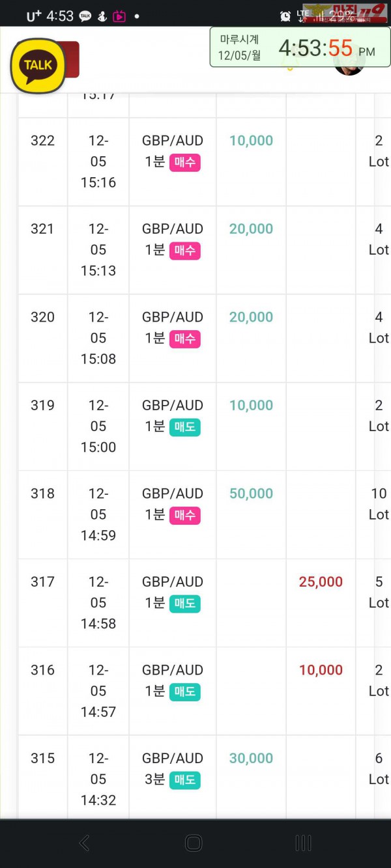
Task: Select the 매도 tag in row 317
Action: point(185,604)
